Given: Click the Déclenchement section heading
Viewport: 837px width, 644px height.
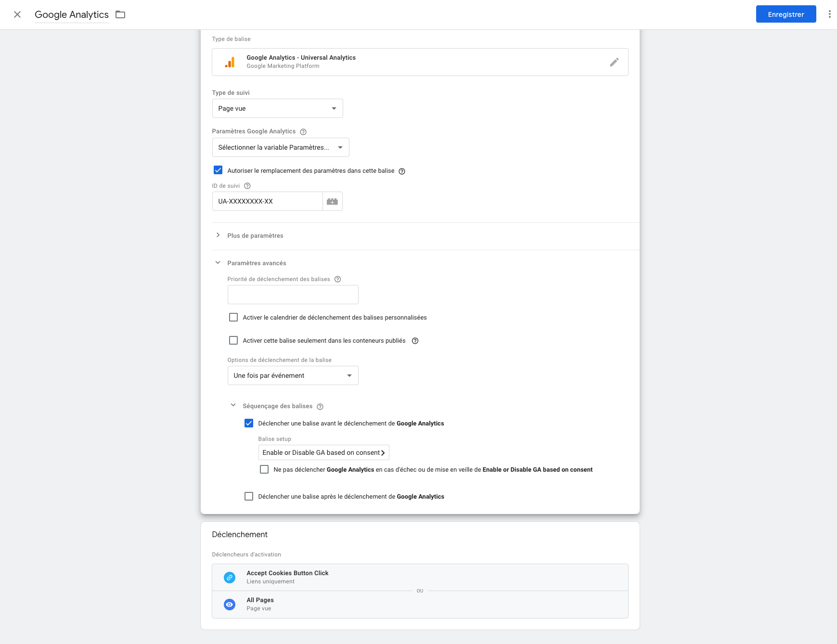Looking at the screenshot, I should 240,534.
